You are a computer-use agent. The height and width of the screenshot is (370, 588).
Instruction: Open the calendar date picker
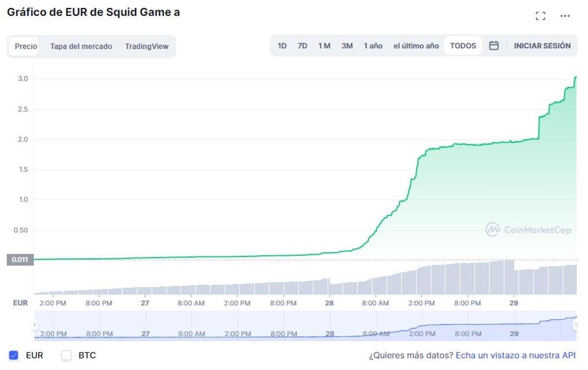(x=493, y=45)
